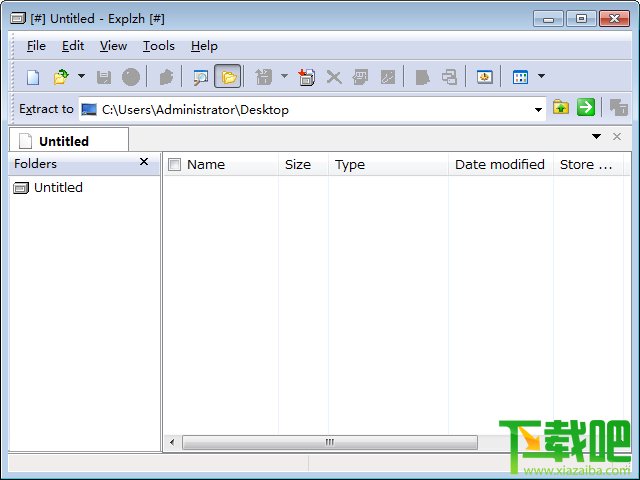Image resolution: width=640 pixels, height=480 pixels.
Task: Open the extract options dropdown arrow
Action: 284,76
